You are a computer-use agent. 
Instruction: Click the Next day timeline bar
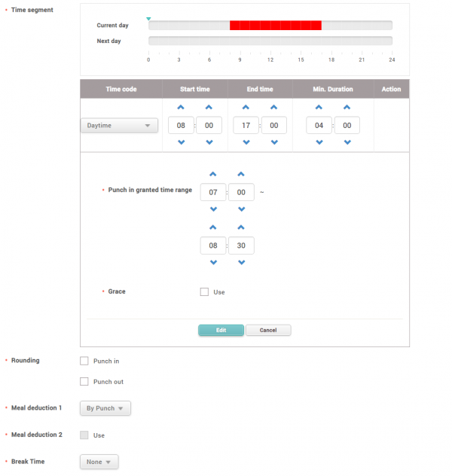point(270,41)
